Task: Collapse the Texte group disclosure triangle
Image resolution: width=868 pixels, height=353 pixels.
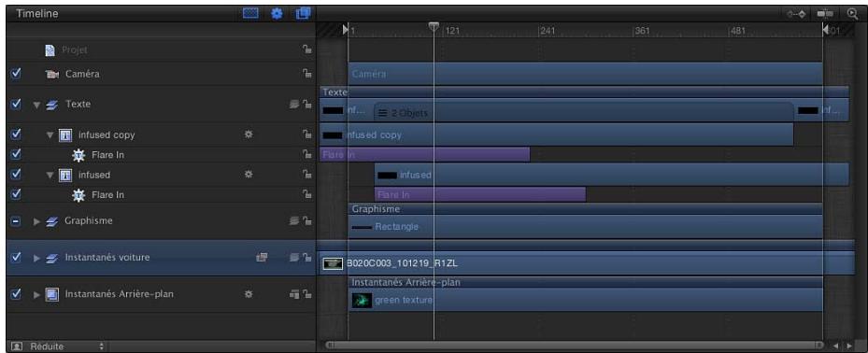Action: [37, 105]
